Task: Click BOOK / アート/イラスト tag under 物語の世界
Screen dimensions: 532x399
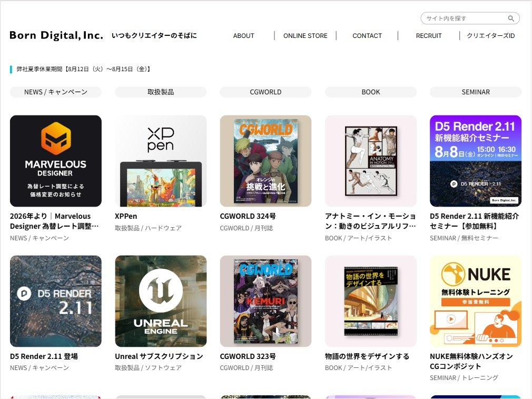Action: coord(358,368)
